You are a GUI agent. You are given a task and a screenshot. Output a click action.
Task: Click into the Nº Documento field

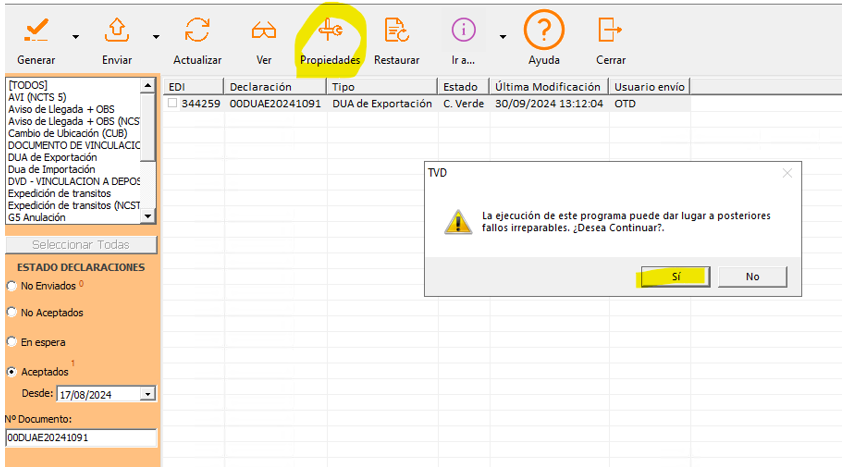click(x=80, y=438)
